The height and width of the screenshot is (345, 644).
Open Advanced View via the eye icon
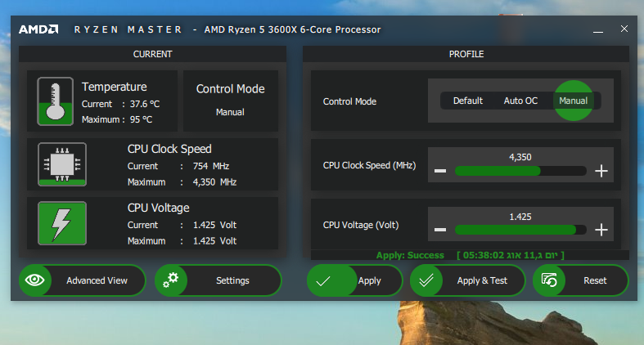[35, 280]
